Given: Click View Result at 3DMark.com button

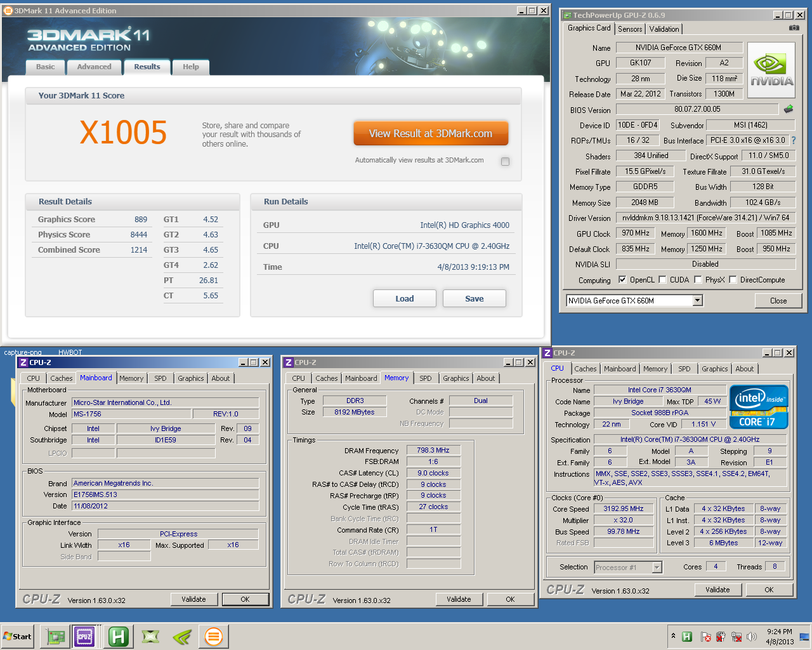Looking at the screenshot, I should (431, 133).
